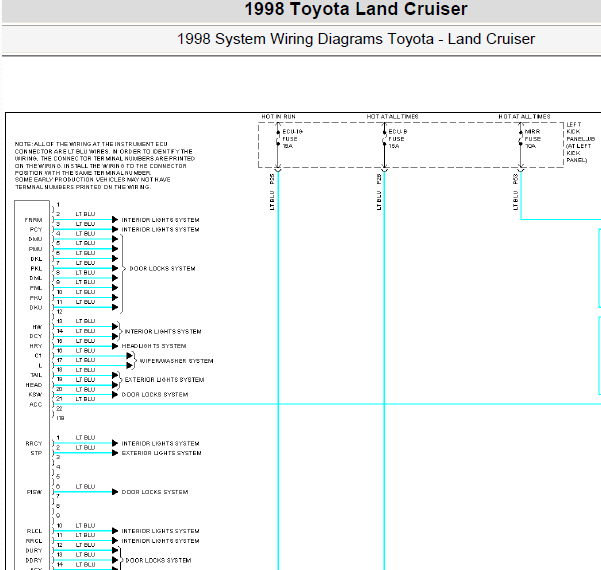
Task: Click the RRCL terminal label
Action: pos(34,541)
